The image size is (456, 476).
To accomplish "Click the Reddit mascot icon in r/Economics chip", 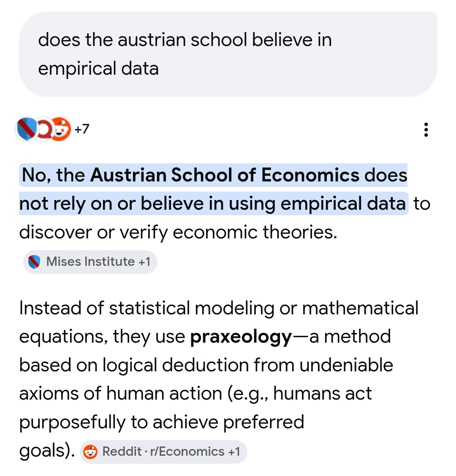I will (90, 452).
